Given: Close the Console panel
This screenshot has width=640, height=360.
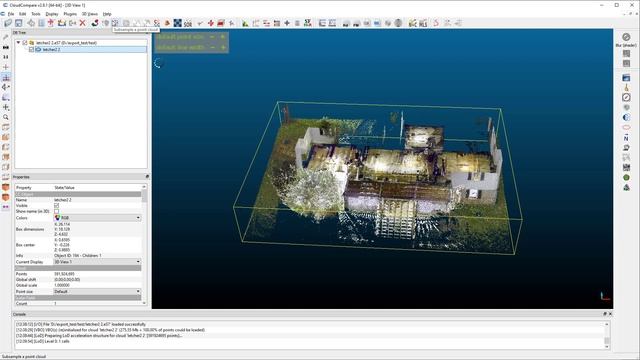Looking at the screenshot, I should 610,314.
